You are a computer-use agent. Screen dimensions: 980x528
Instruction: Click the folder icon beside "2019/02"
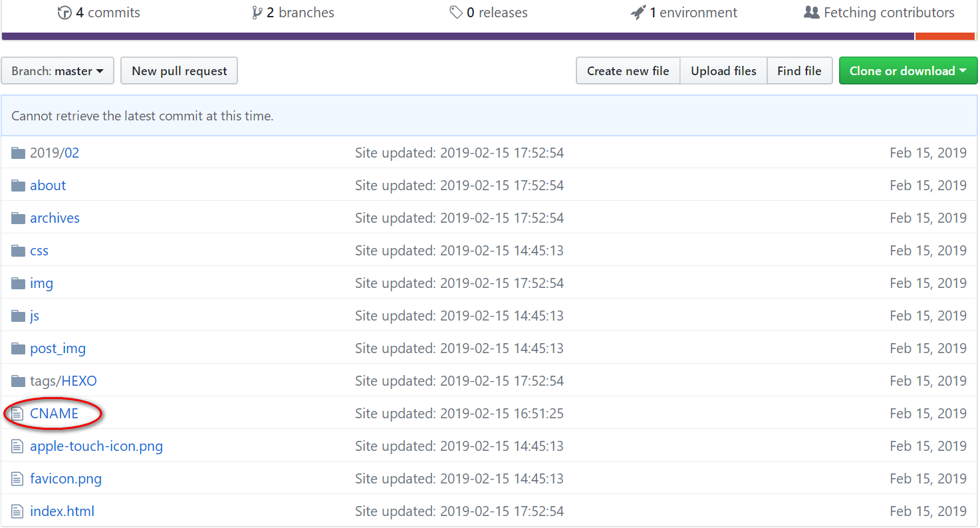coord(18,152)
